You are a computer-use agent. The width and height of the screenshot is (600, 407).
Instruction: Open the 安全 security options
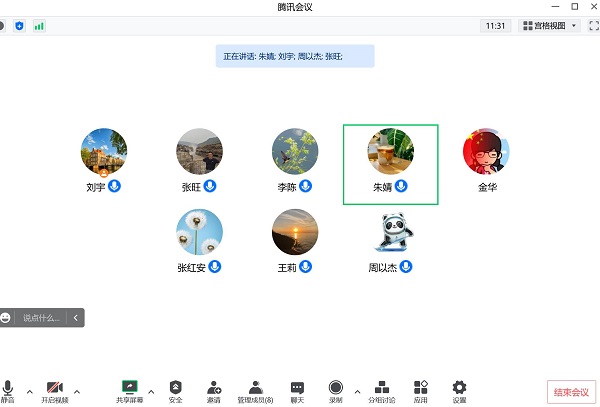pyautogui.click(x=176, y=389)
